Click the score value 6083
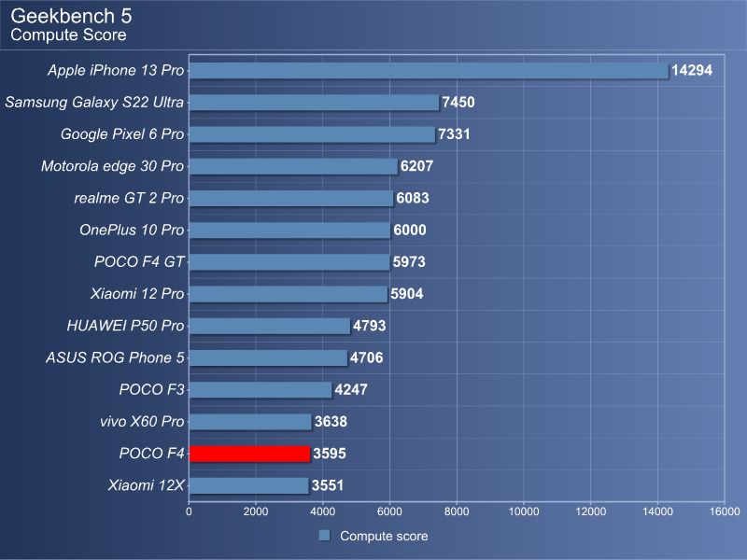The width and height of the screenshot is (747, 560). click(x=413, y=198)
